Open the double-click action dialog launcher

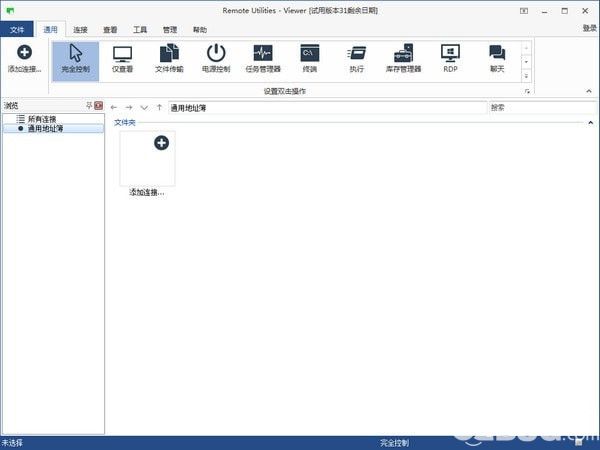pyautogui.click(x=527, y=91)
